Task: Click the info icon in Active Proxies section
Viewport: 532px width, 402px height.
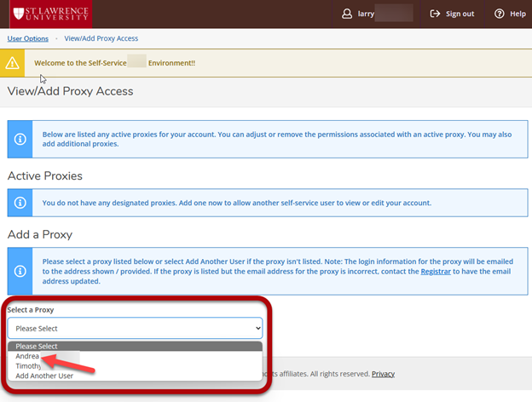Action: (18, 203)
